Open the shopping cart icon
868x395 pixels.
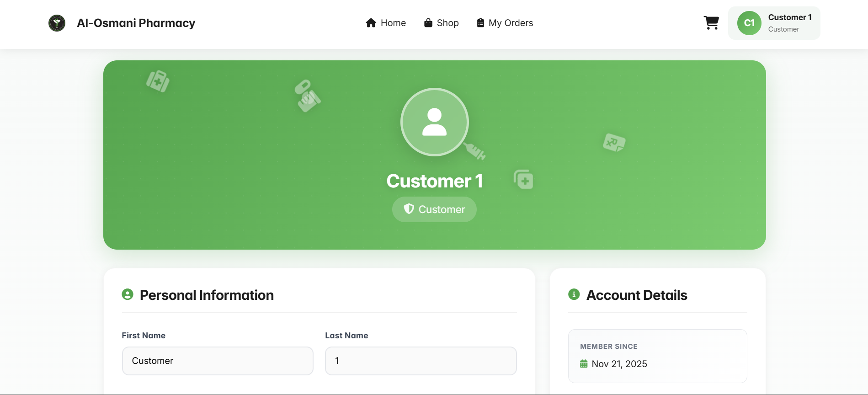[x=711, y=23]
